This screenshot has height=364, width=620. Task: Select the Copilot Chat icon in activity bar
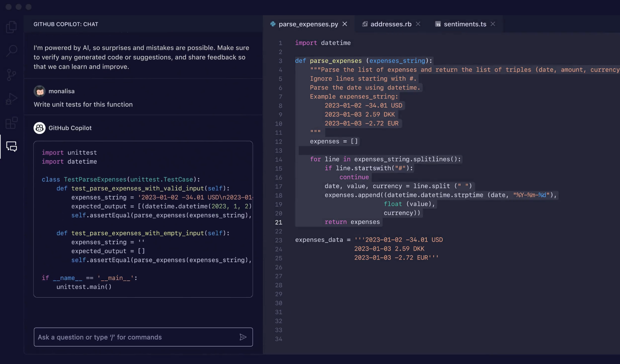(x=11, y=147)
